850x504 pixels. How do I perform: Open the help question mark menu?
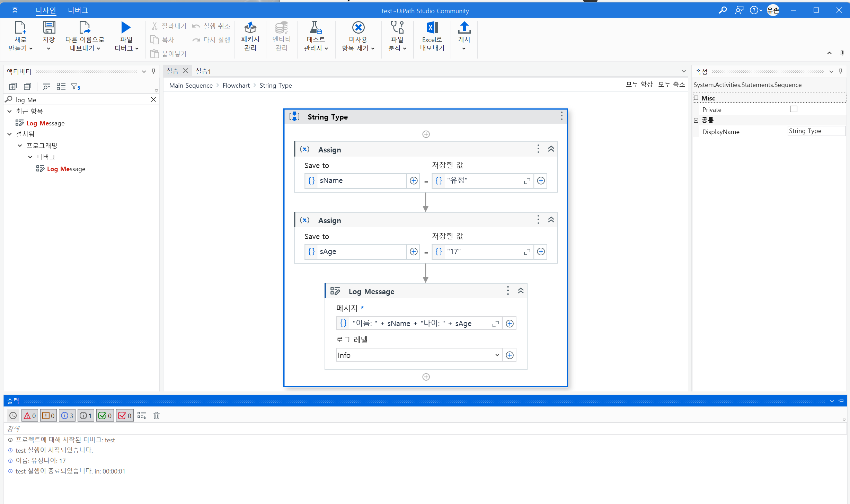[756, 10]
